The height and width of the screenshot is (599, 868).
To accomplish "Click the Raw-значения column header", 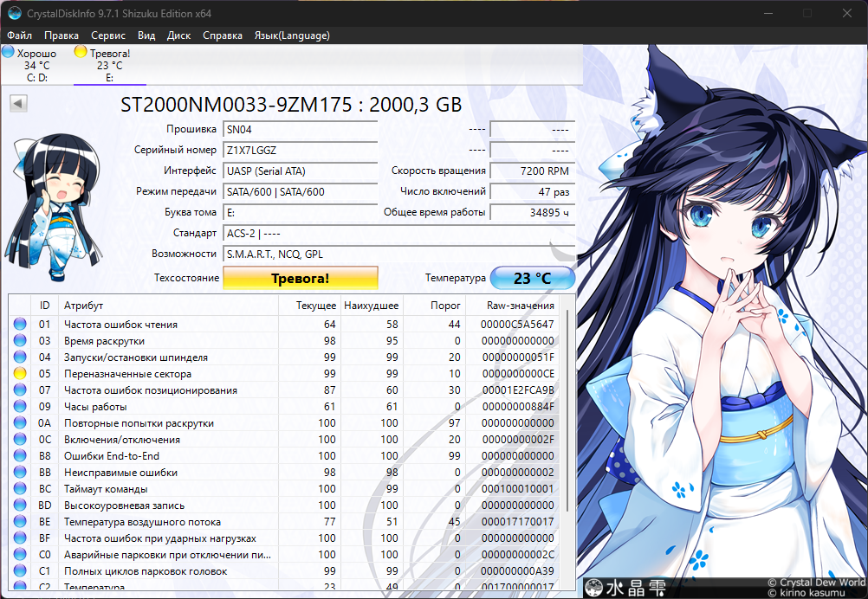I will click(x=513, y=306).
